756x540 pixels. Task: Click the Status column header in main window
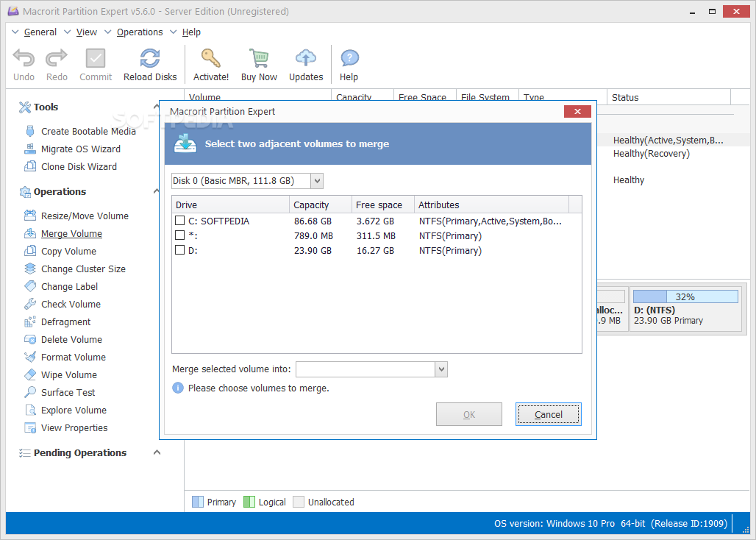point(668,97)
